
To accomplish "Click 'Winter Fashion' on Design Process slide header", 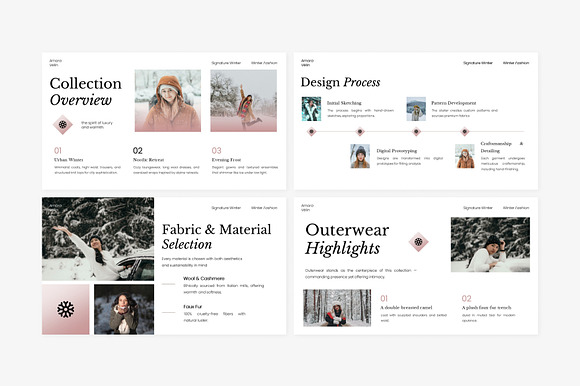I will click(516, 63).
